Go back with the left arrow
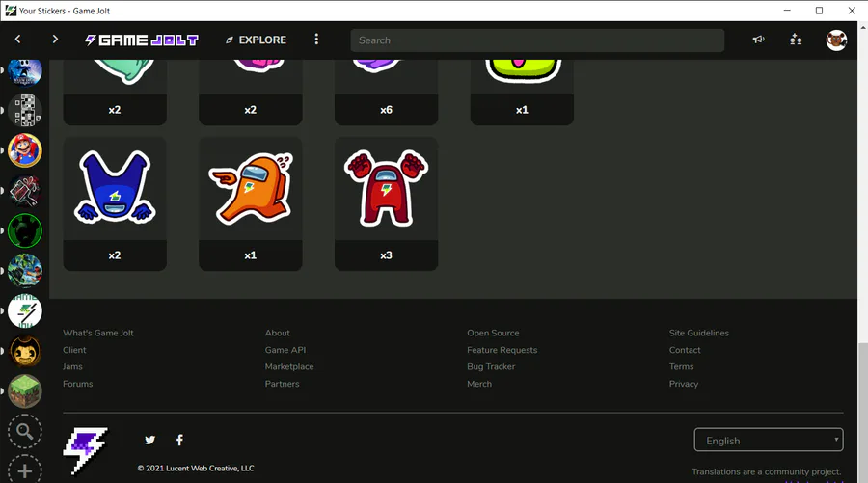 17,40
